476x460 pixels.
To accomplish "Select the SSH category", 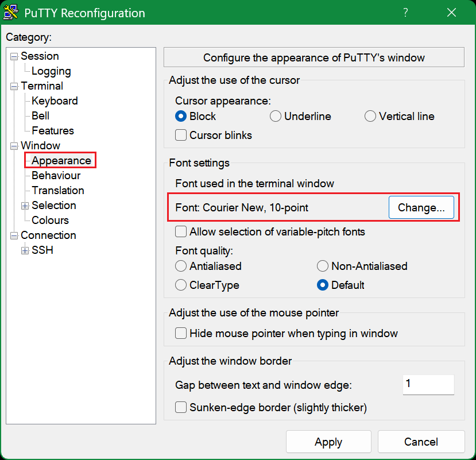I will pos(42,250).
